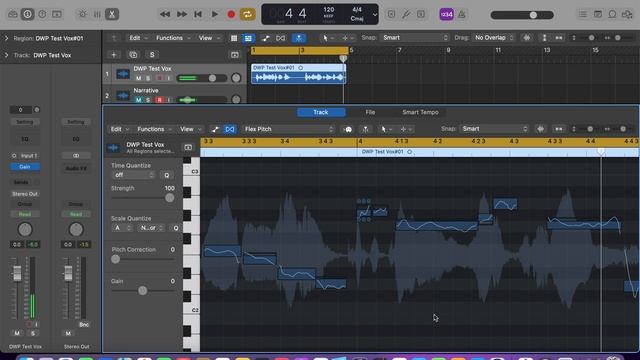Adjust the quantize Strength slider
The width and height of the screenshot is (640, 360).
[143, 198]
